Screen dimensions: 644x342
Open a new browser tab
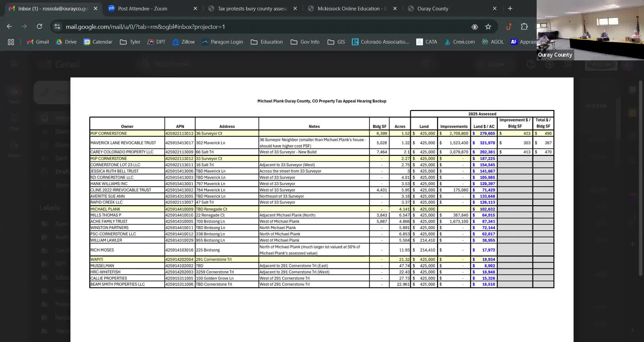[x=510, y=8]
